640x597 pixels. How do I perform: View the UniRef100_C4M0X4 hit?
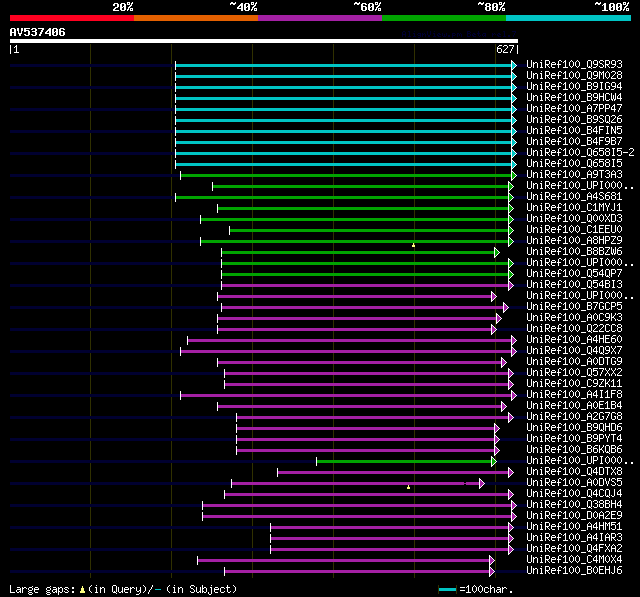574,560
